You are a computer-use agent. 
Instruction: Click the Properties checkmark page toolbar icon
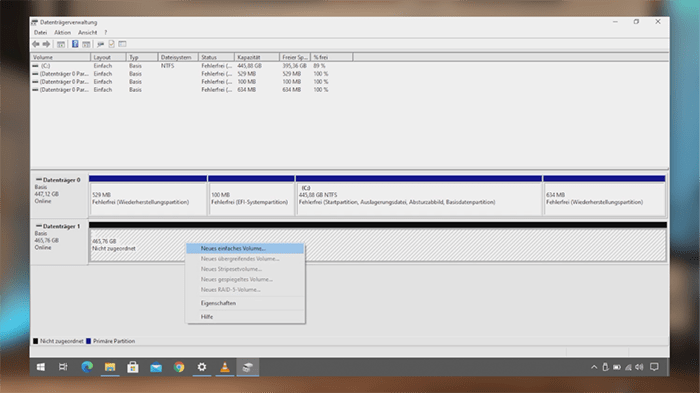(x=111, y=44)
